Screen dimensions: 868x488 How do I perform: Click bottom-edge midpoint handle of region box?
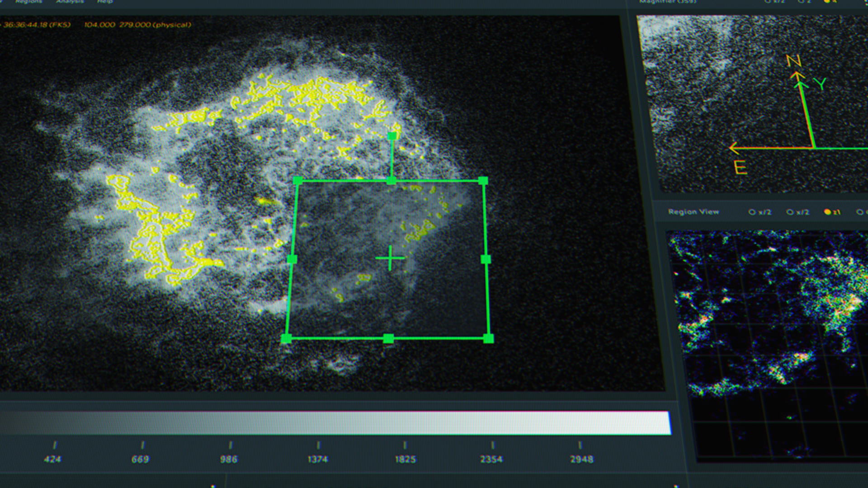[388, 338]
